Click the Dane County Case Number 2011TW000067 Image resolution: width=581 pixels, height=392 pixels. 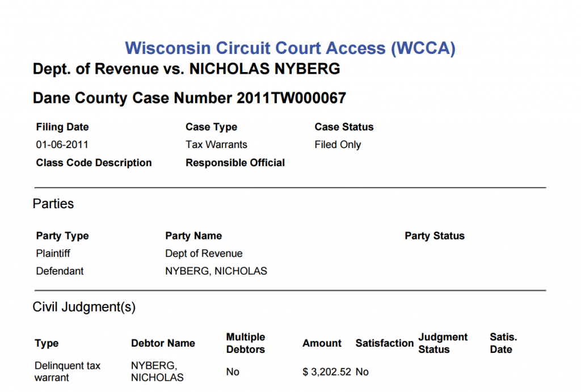click(190, 98)
